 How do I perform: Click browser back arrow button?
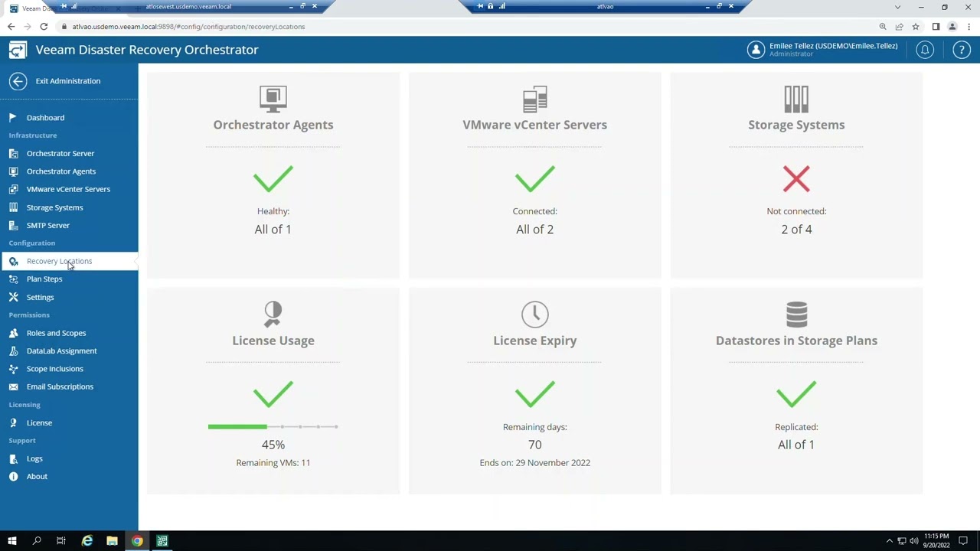(11, 27)
